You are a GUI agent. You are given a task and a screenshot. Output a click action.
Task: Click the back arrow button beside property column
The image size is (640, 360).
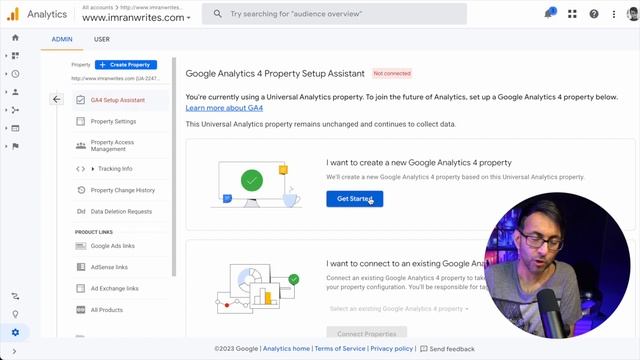57,99
